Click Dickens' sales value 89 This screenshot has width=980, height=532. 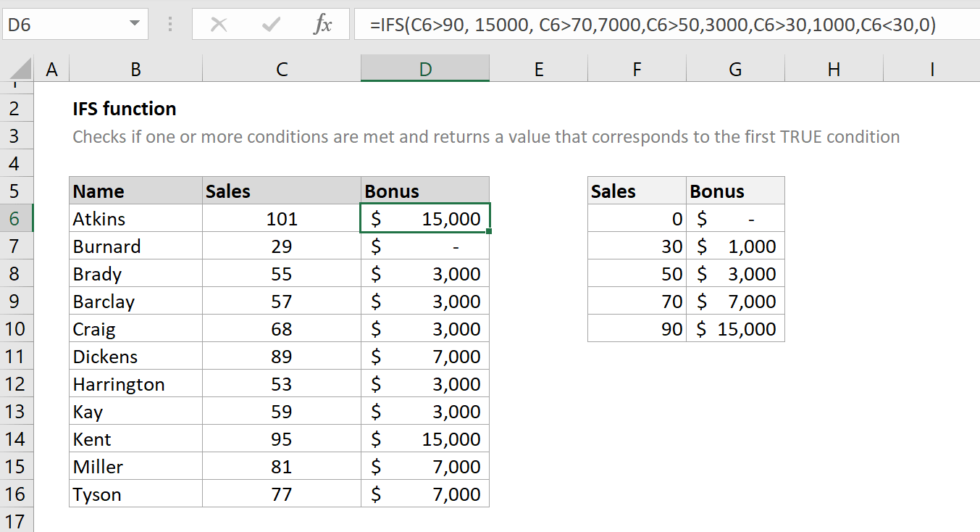(x=282, y=357)
